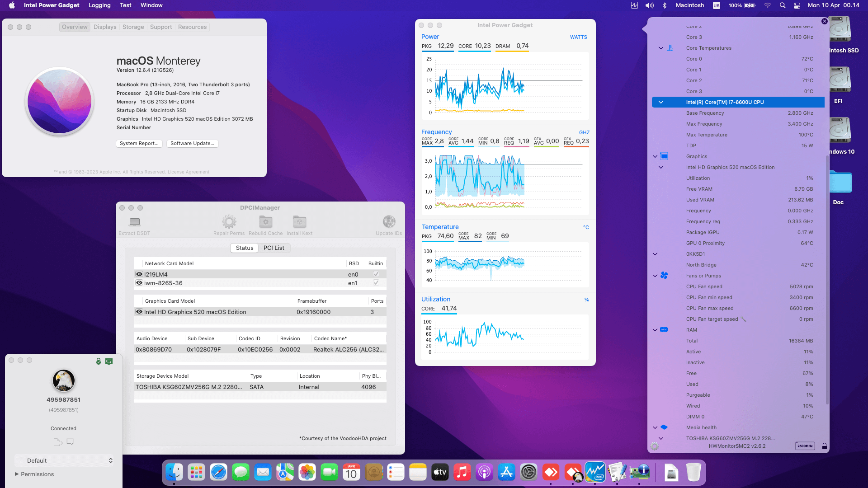The width and height of the screenshot is (868, 488).
Task: Open the Trash in the dock
Action: (693, 473)
